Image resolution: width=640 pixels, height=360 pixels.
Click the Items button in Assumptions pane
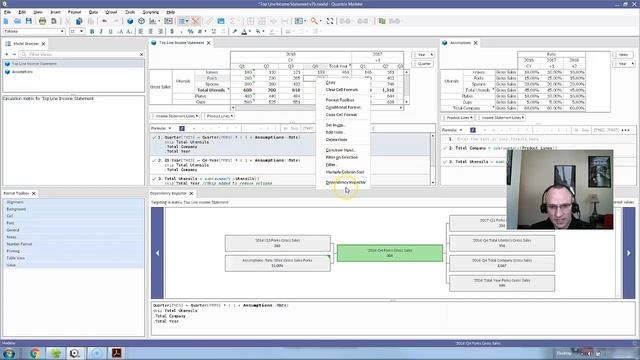point(622,55)
